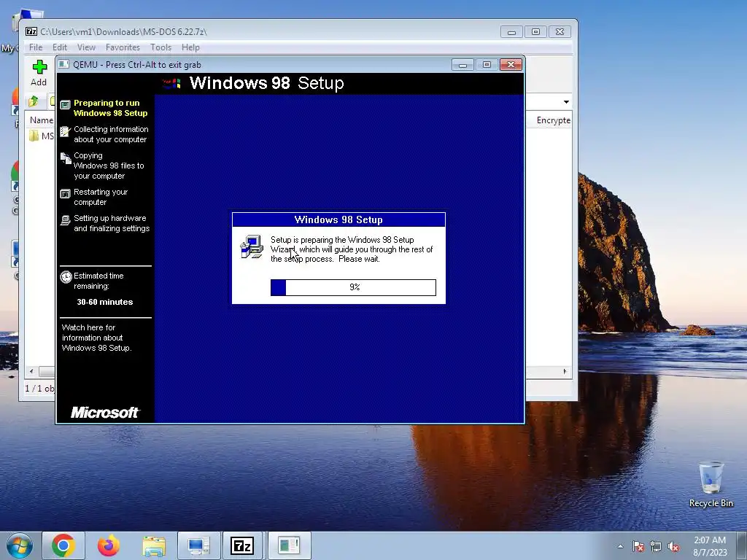Click the Windows 98 Setup dialog title

(x=338, y=219)
